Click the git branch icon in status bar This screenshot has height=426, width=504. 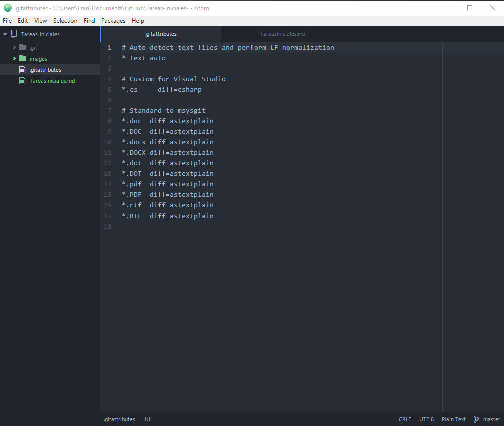pos(476,419)
